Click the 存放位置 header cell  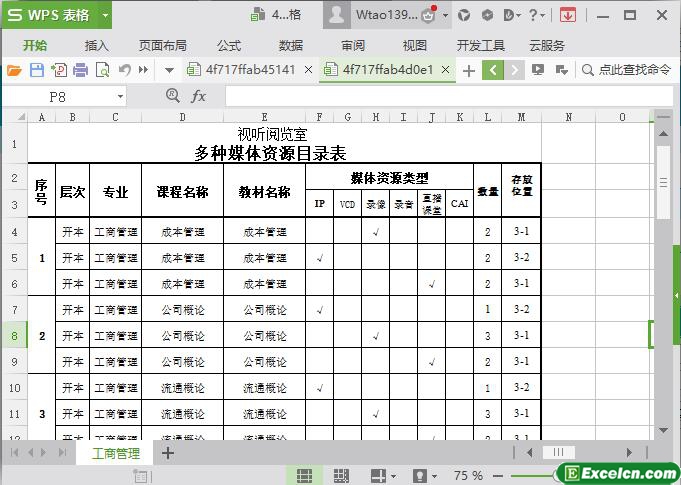(521, 190)
